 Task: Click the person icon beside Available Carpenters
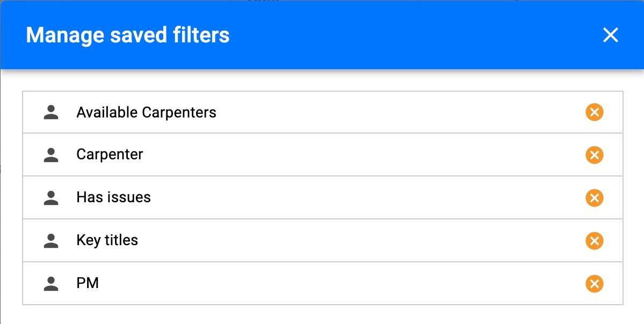(51, 112)
